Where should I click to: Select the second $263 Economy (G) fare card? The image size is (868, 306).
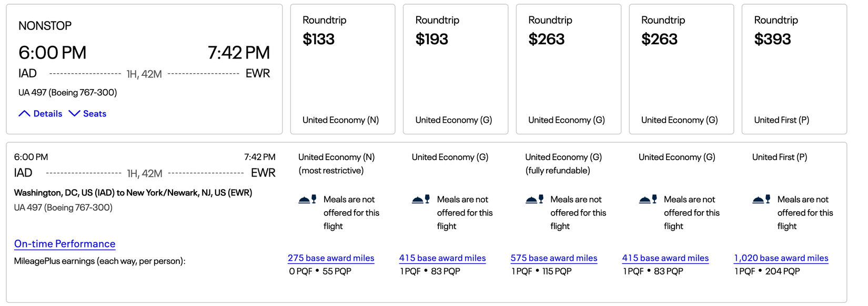coord(681,69)
